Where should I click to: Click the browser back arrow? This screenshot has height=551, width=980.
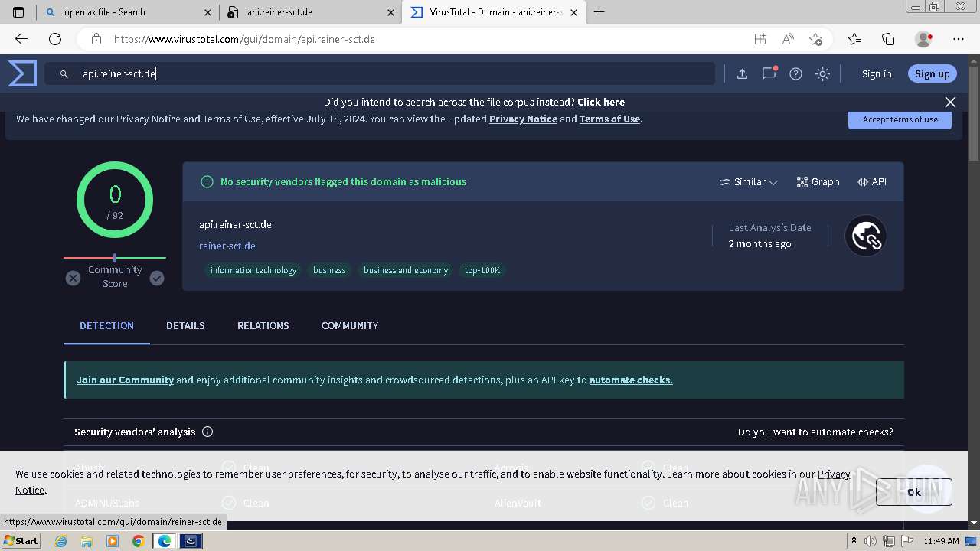[21, 39]
